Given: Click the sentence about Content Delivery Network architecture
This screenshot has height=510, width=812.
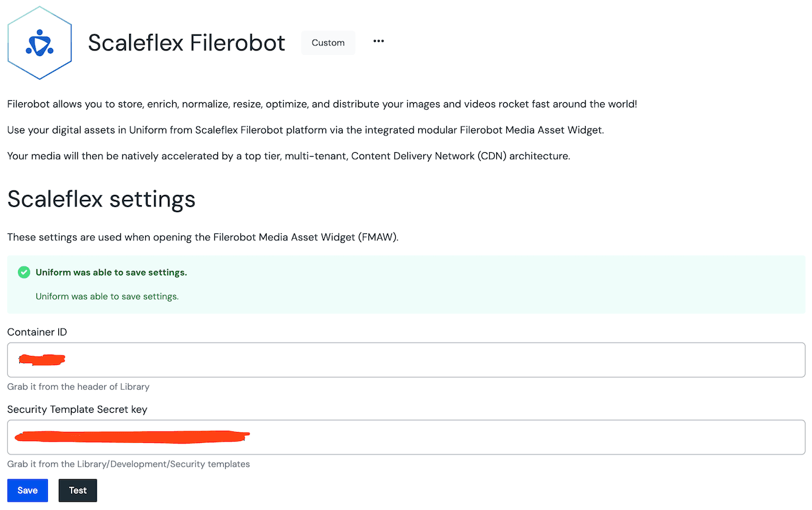Looking at the screenshot, I should tap(288, 156).
